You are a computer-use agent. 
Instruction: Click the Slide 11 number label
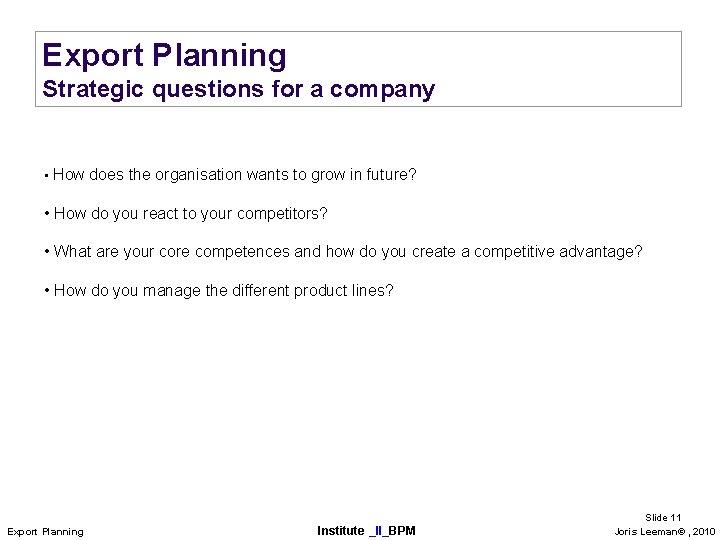click(663, 518)
